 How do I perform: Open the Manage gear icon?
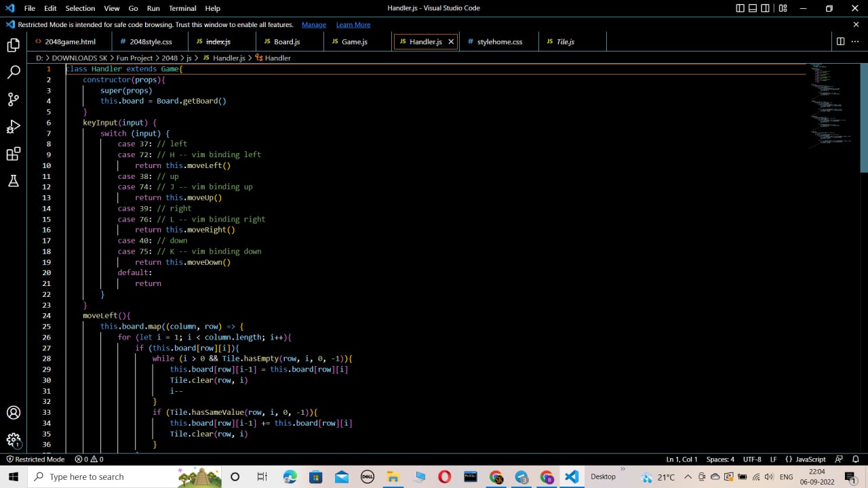click(14, 440)
